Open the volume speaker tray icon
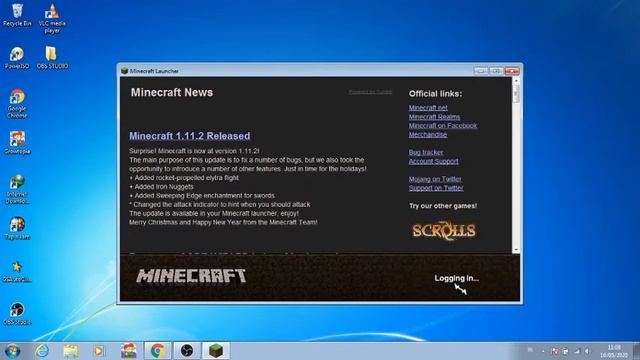The width and height of the screenshot is (640, 360). pyautogui.click(x=587, y=351)
